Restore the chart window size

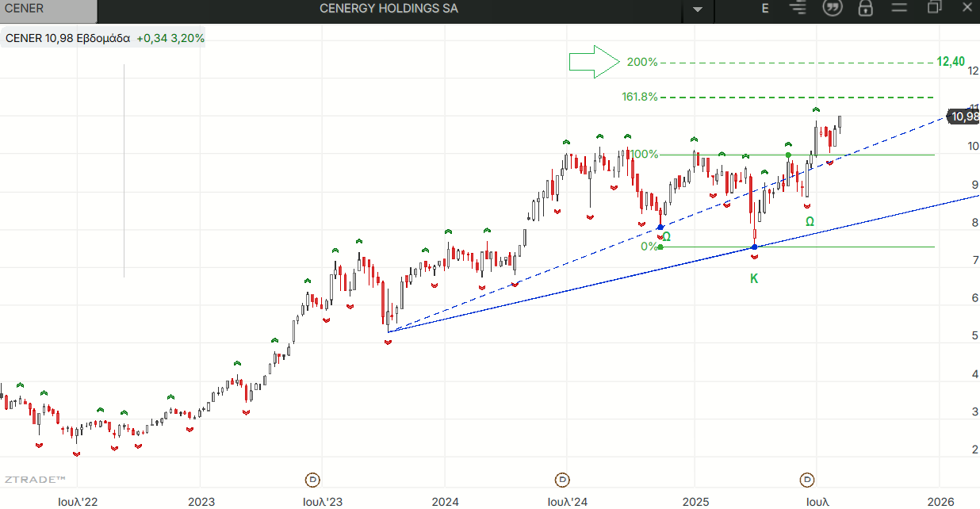(934, 8)
